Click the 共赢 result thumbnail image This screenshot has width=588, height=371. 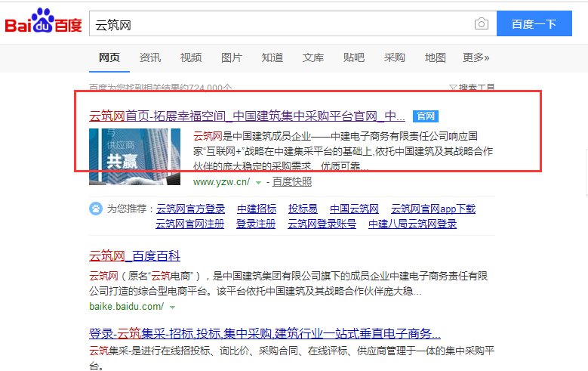tap(134, 156)
